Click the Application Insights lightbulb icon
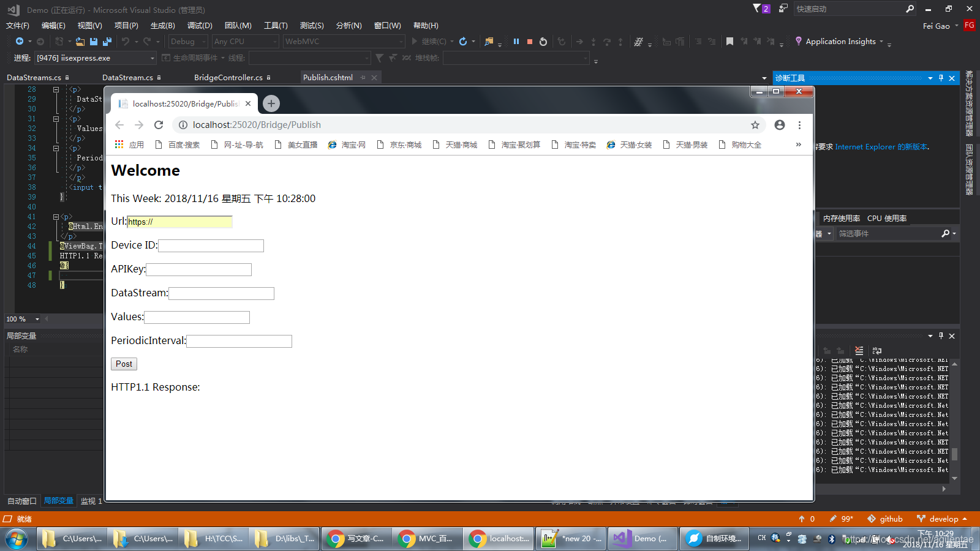This screenshot has width=980, height=551. tap(799, 41)
